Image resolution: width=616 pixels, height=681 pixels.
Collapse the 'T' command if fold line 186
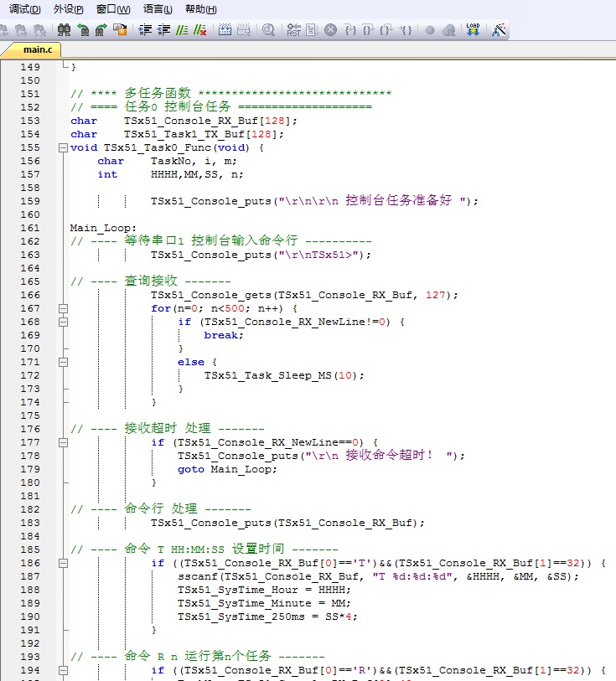pyautogui.click(x=63, y=563)
